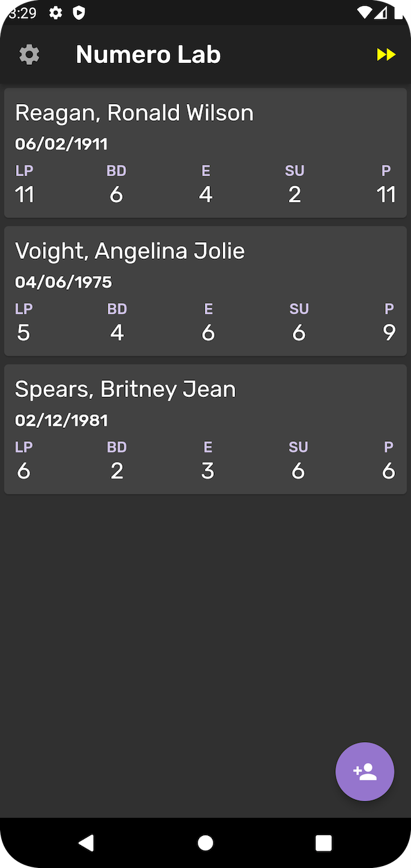Viewport: 411px width, 868px height.
Task: Tap the home navigation circle button
Action: pos(205,842)
